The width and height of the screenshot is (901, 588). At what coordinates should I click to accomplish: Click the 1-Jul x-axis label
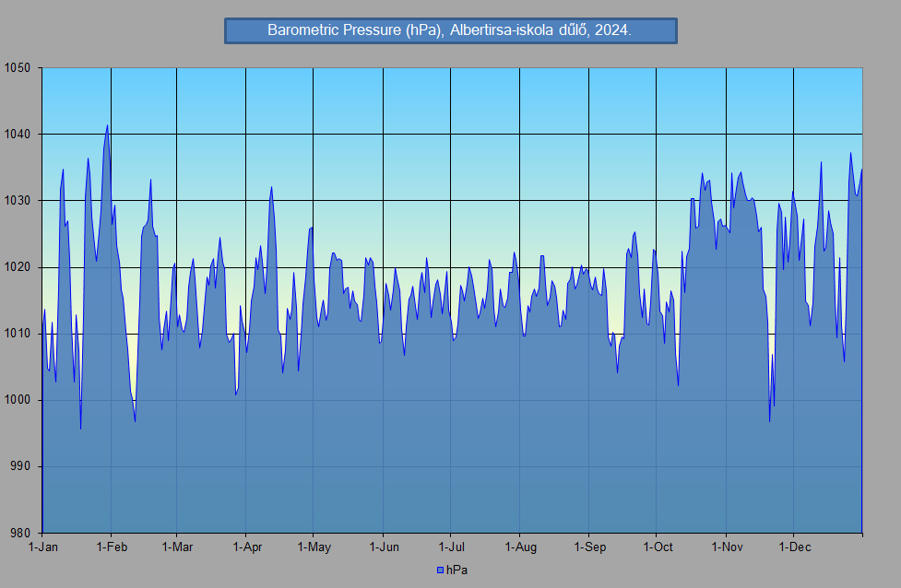pyautogui.click(x=450, y=547)
